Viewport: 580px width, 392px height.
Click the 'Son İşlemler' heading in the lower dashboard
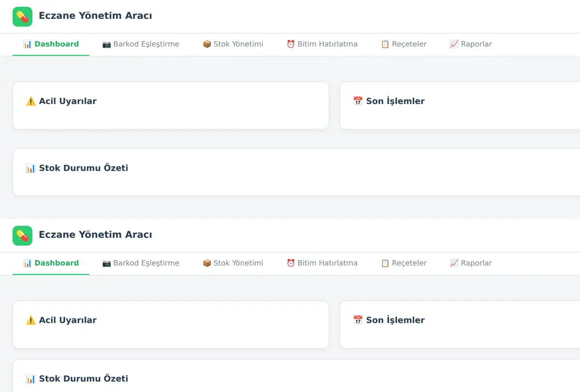point(389,320)
